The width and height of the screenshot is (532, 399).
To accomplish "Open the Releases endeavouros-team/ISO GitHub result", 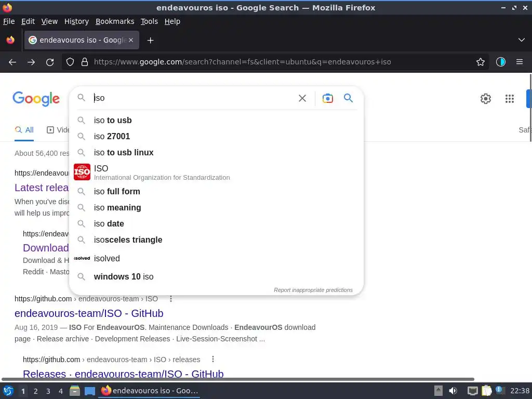I will click(x=123, y=374).
